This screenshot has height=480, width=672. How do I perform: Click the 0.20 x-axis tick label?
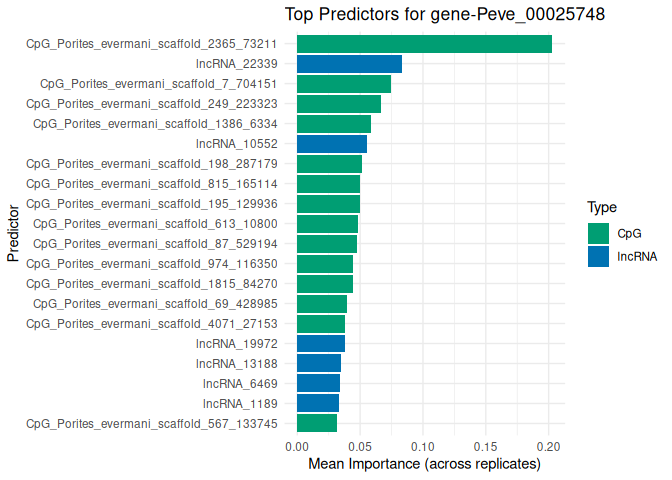coord(549,446)
